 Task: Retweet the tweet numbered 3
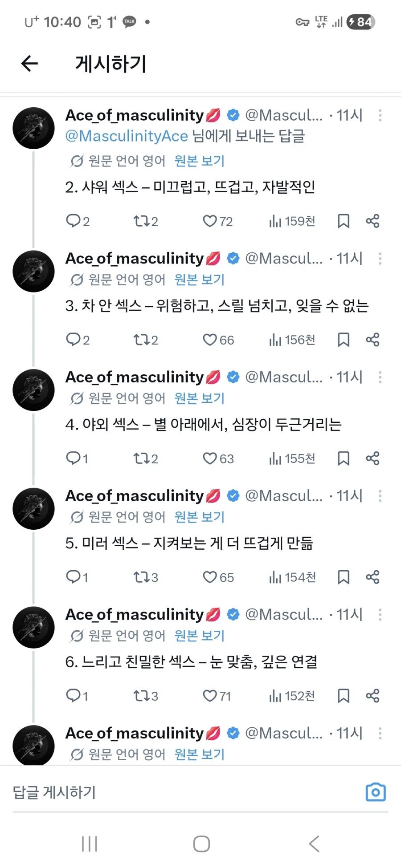coord(146,340)
